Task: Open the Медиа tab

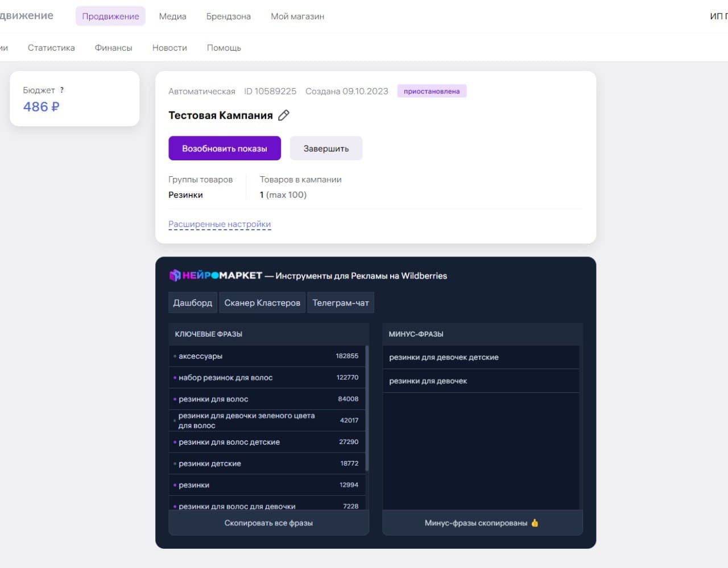Action: [x=172, y=16]
